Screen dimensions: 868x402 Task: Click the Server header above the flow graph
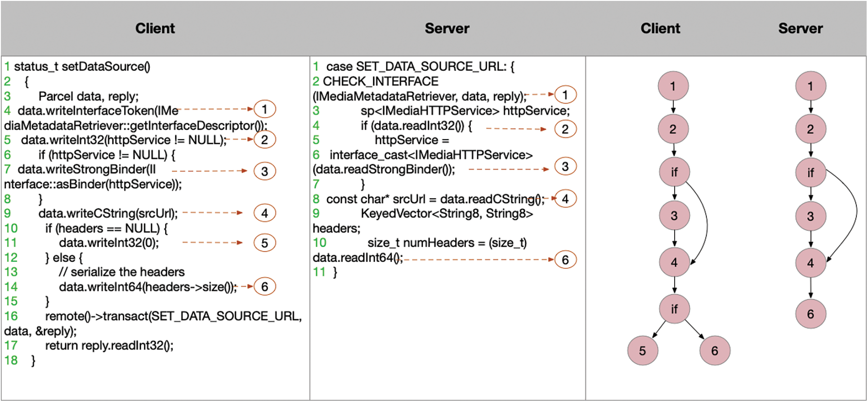(801, 28)
